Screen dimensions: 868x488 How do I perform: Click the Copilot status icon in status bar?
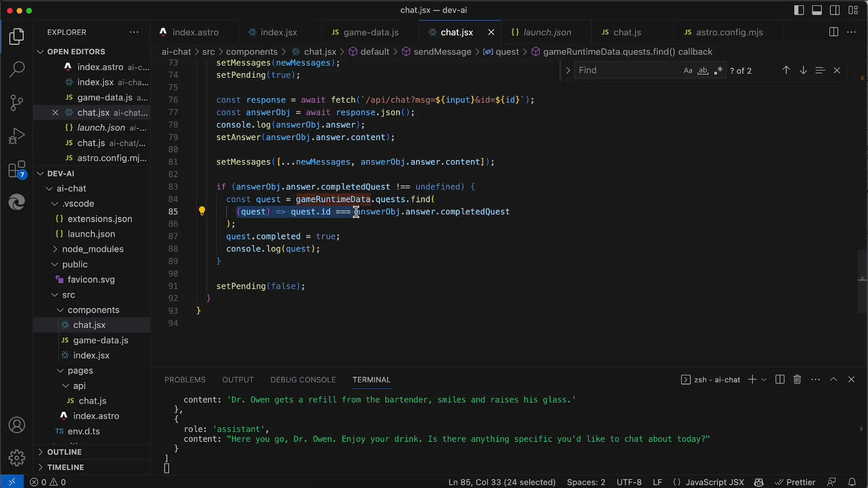click(x=759, y=482)
